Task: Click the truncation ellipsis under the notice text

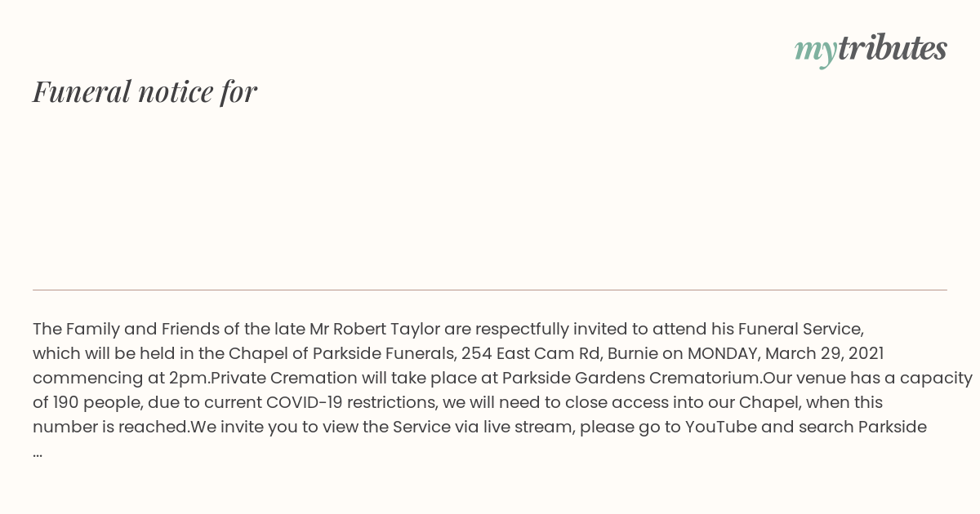Action: pyautogui.click(x=38, y=452)
